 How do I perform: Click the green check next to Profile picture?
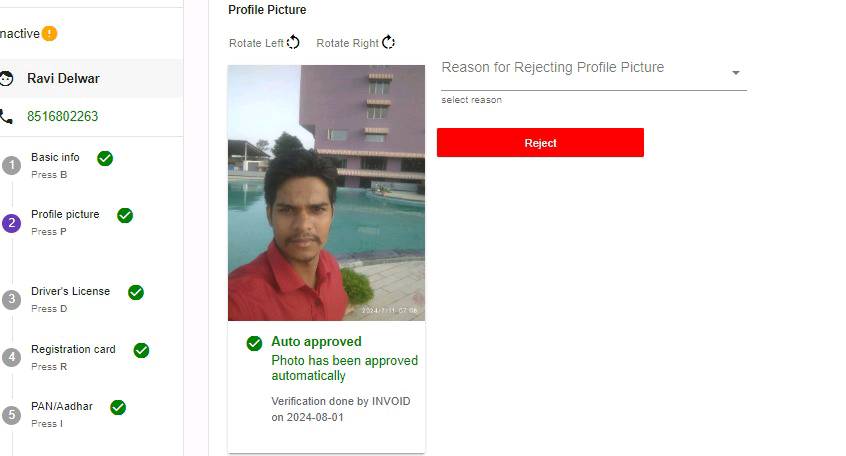point(125,215)
